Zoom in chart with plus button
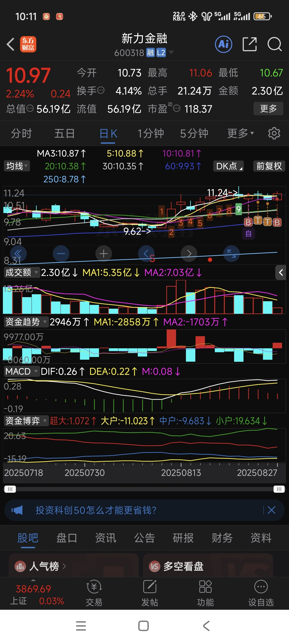Image resolution: width=289 pixels, height=644 pixels. click(104, 254)
